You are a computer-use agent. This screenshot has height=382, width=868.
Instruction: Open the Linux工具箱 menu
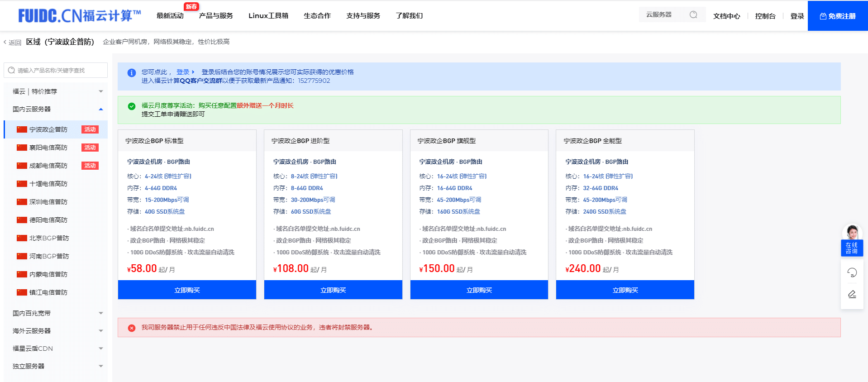268,16
